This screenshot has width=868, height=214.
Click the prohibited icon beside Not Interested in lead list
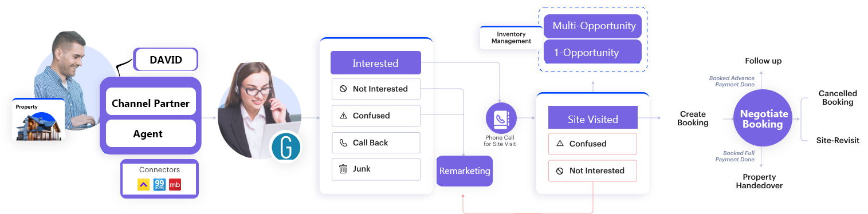343,89
